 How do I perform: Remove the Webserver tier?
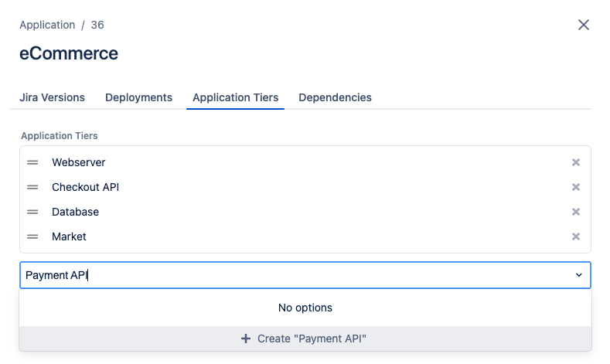[x=576, y=162]
